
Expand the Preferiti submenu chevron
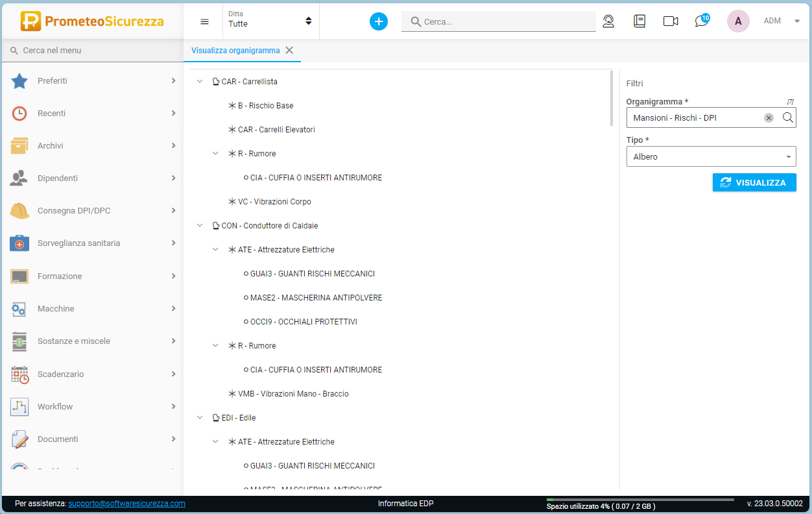tap(173, 80)
